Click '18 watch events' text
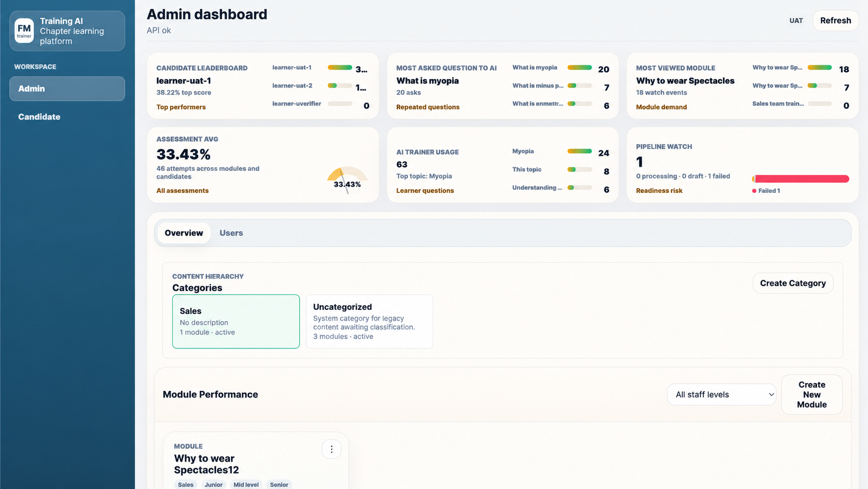The height and width of the screenshot is (489, 868). coord(661,92)
